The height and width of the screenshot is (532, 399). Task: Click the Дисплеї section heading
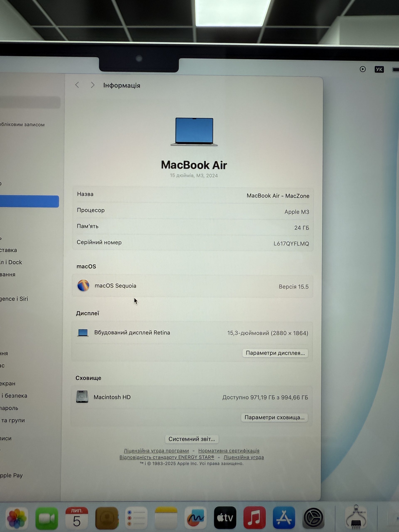(x=87, y=313)
